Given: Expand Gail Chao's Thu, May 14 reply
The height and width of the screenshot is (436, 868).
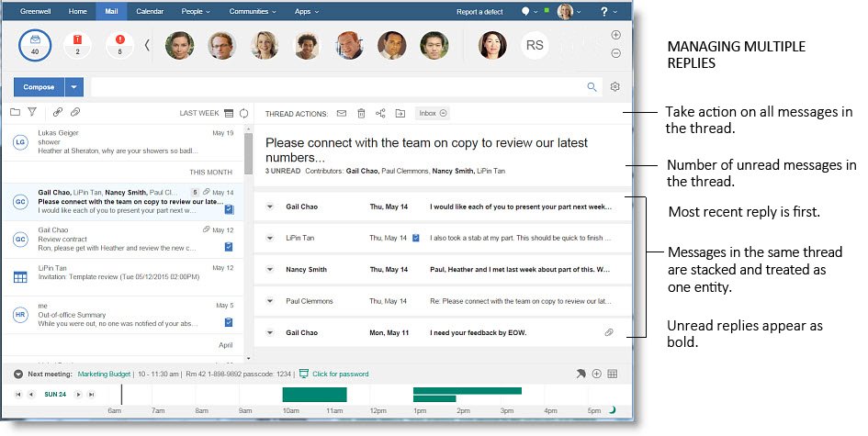Looking at the screenshot, I should click(x=270, y=207).
